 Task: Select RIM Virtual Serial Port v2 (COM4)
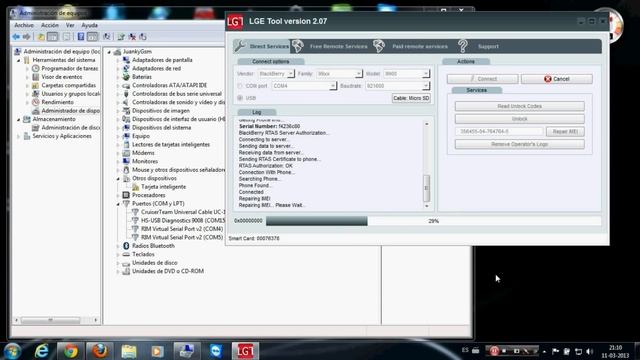point(182,229)
